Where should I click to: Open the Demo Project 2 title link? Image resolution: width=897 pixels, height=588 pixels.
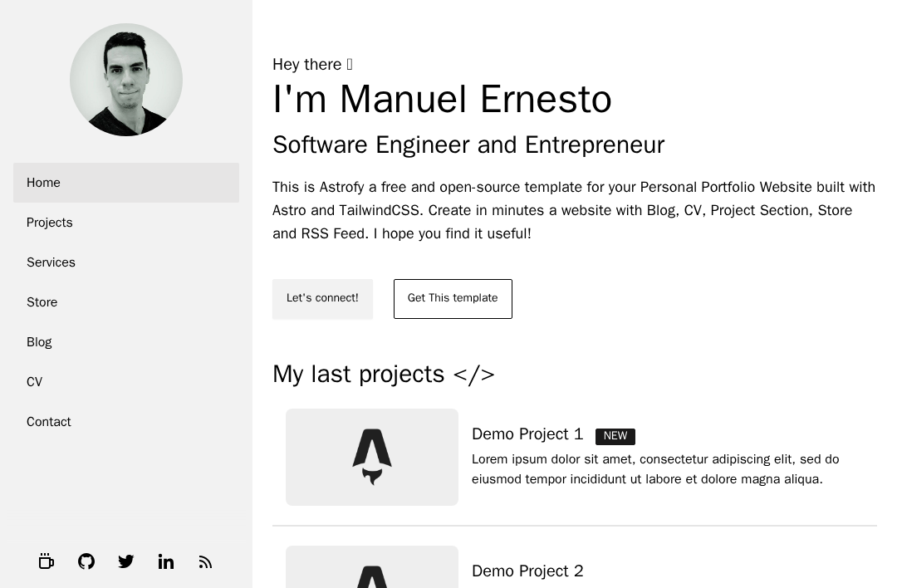click(x=527, y=571)
